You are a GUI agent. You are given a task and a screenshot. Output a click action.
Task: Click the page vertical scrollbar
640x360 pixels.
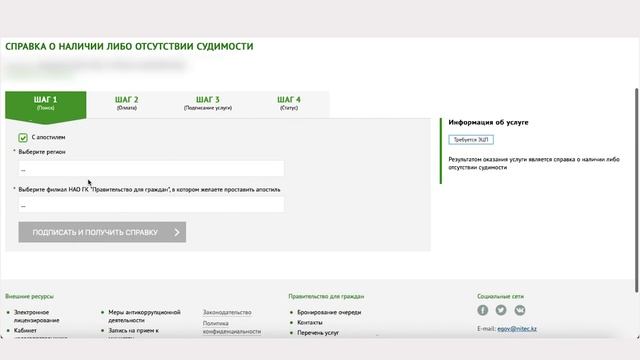pos(636,190)
